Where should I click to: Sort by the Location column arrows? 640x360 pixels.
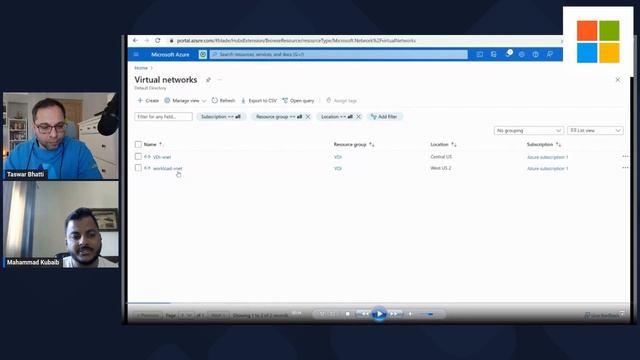tap(453, 144)
